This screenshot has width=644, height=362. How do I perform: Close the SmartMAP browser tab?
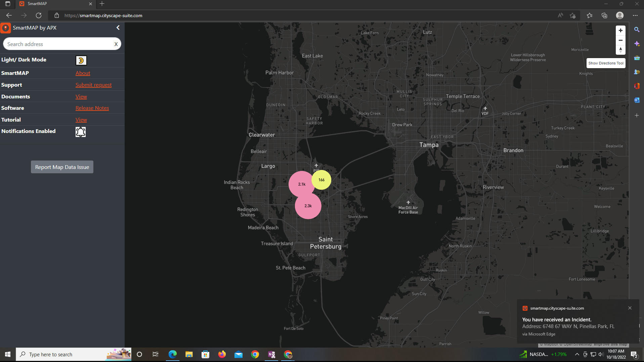[x=90, y=4]
